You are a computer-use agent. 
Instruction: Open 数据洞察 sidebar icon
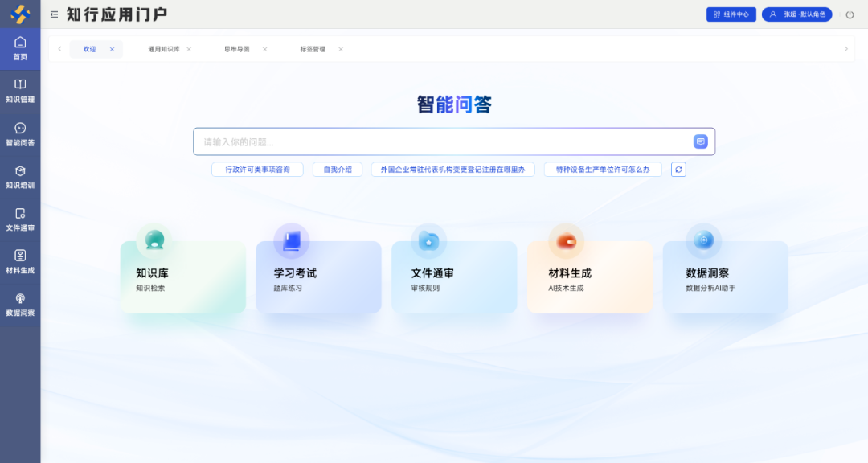(20, 304)
